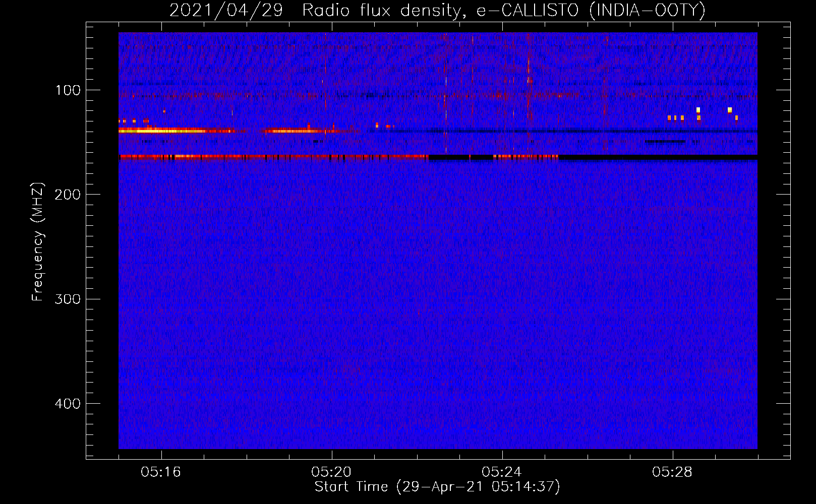
Task: Click the 05:28 time tick label
Action: click(x=672, y=472)
